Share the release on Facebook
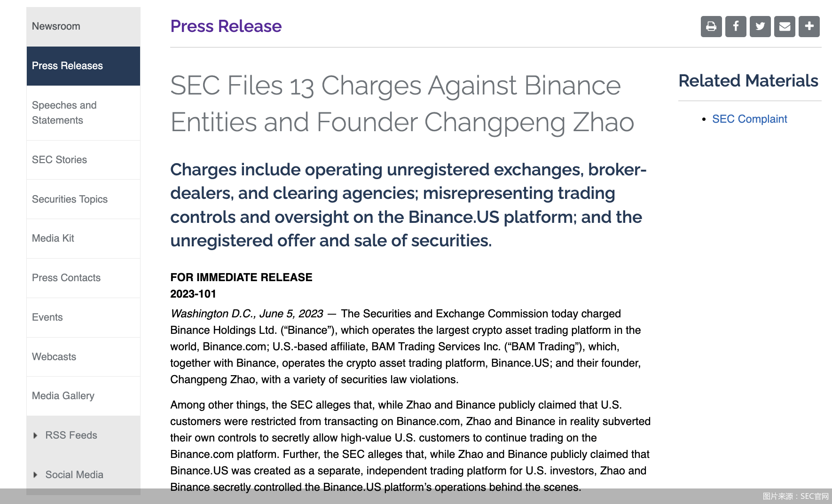Screen dimensions: 832x504 point(736,26)
